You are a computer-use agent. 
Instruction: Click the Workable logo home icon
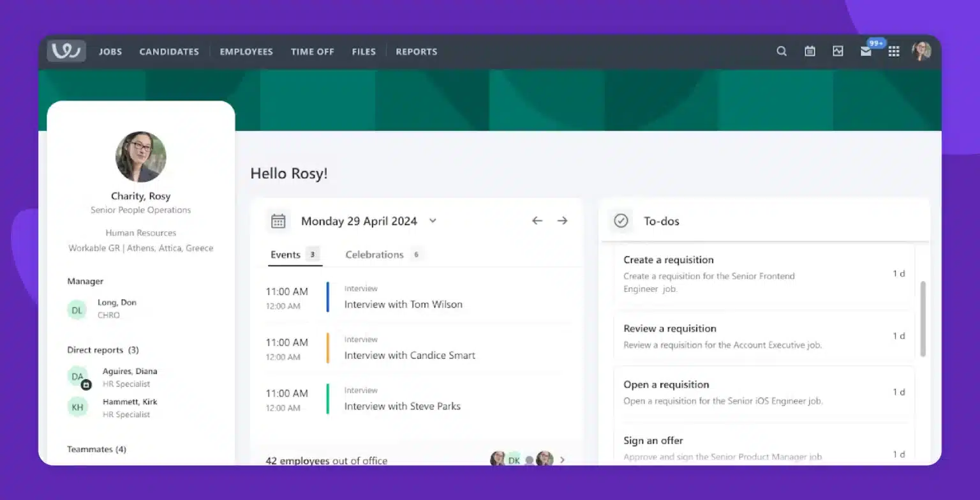66,51
